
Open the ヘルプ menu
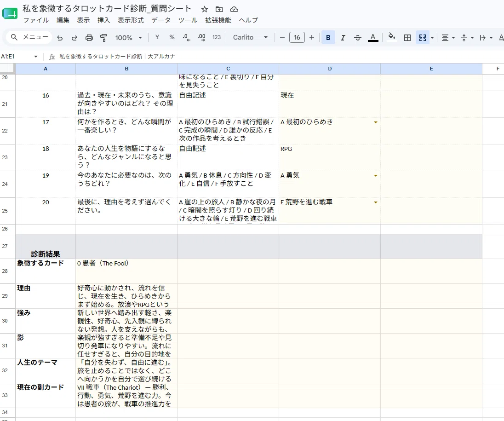[x=248, y=20]
